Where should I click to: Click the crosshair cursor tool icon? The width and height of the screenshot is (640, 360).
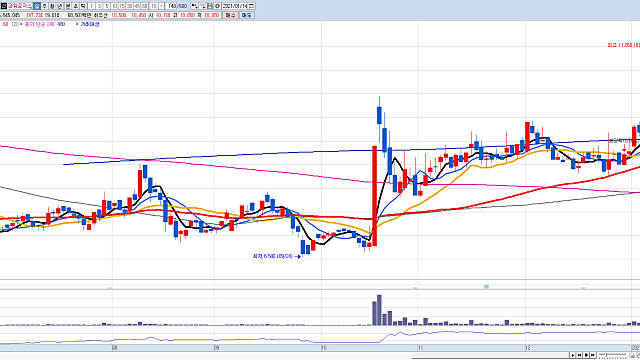pyautogui.click(x=195, y=6)
